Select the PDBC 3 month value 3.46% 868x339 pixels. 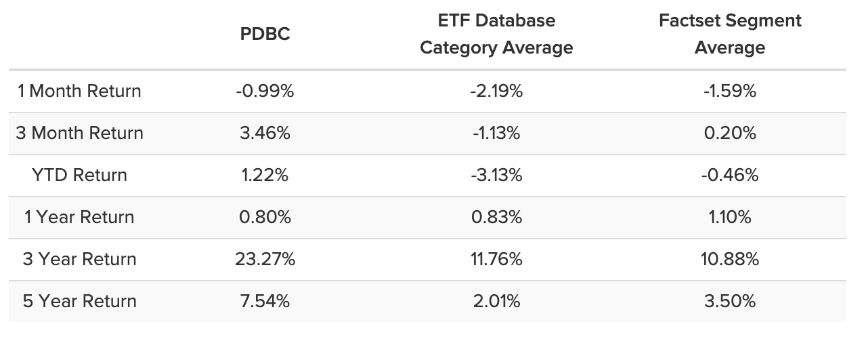tap(265, 133)
